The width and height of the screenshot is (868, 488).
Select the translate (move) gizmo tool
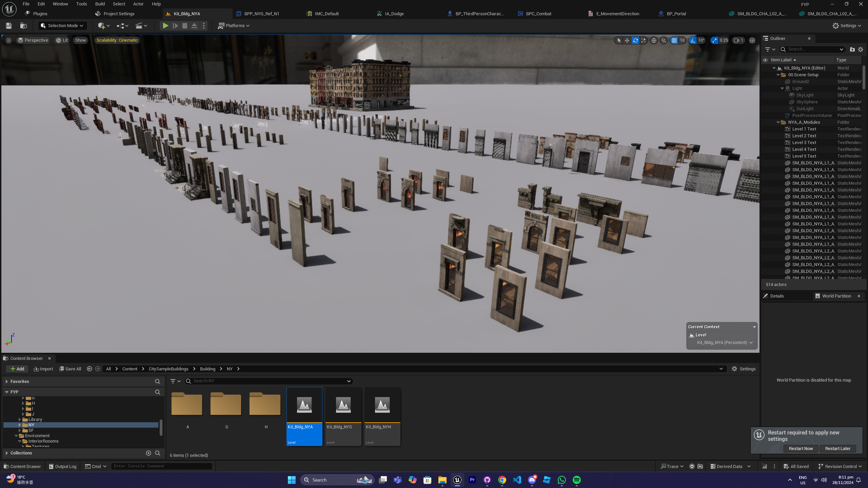click(627, 40)
